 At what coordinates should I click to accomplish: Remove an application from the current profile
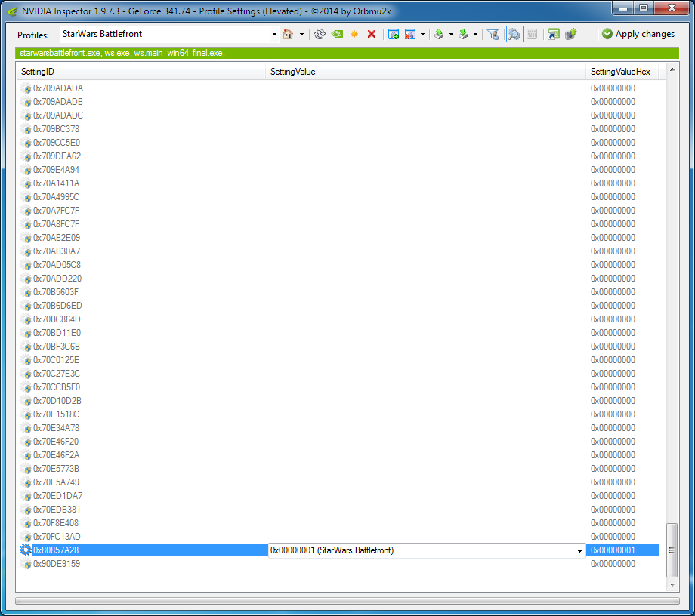point(410,34)
